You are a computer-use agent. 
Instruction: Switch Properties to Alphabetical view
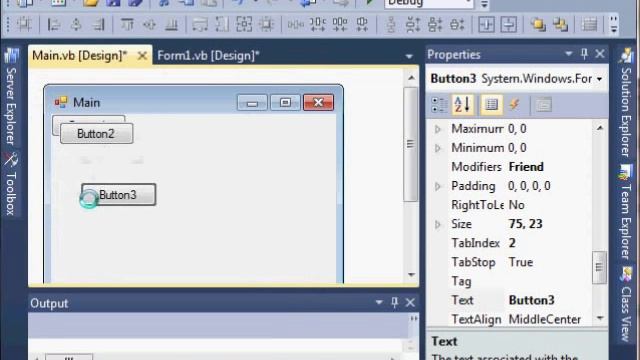pos(462,105)
